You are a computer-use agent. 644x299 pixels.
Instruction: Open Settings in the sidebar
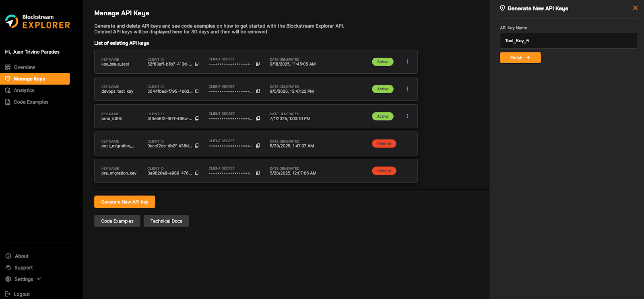24,279
